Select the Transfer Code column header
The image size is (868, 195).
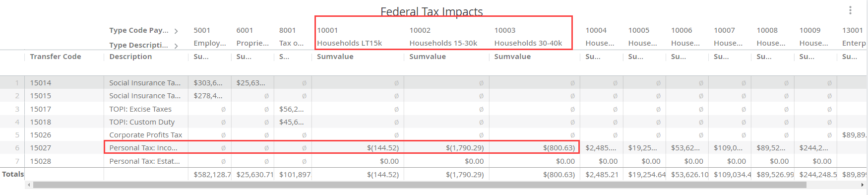pos(56,57)
